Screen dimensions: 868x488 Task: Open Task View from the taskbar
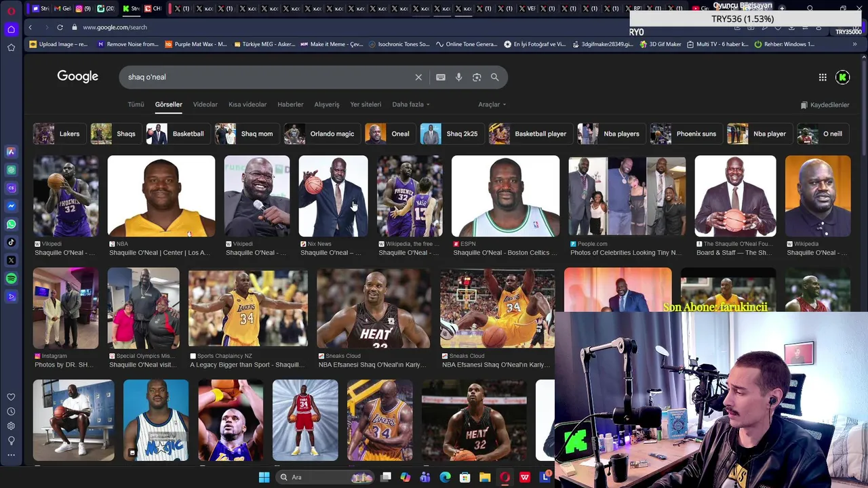[386, 477]
